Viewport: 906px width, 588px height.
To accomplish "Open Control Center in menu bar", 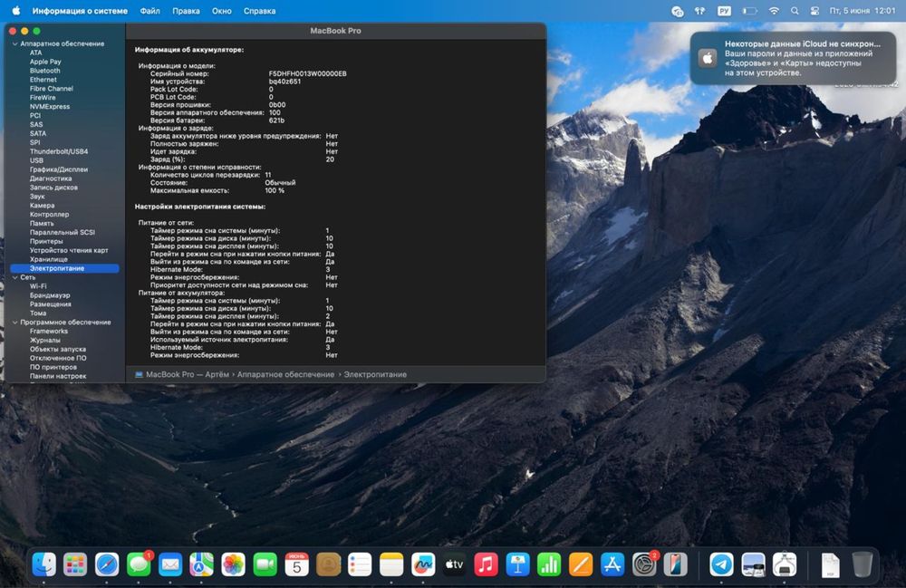I will tap(814, 10).
